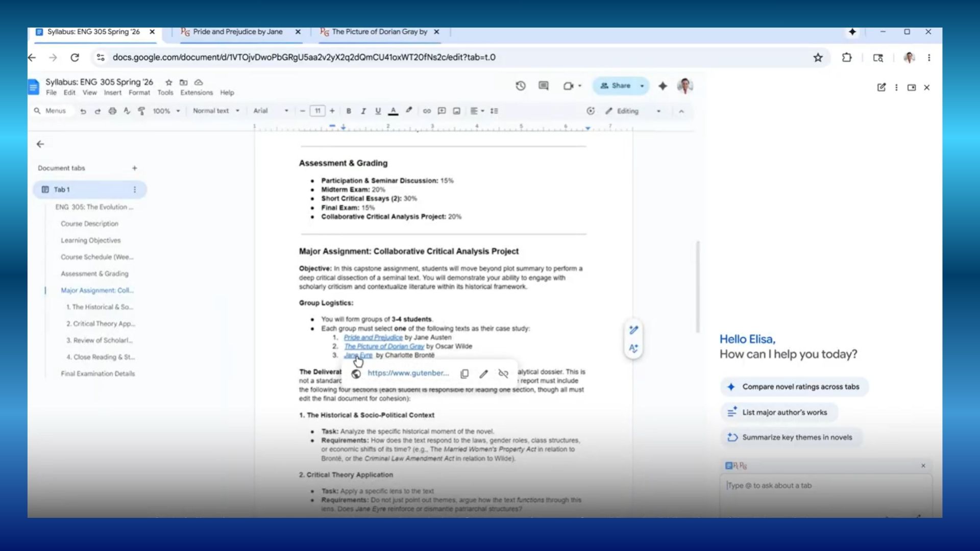
Task: Click the print icon in toolbar
Action: [112, 111]
